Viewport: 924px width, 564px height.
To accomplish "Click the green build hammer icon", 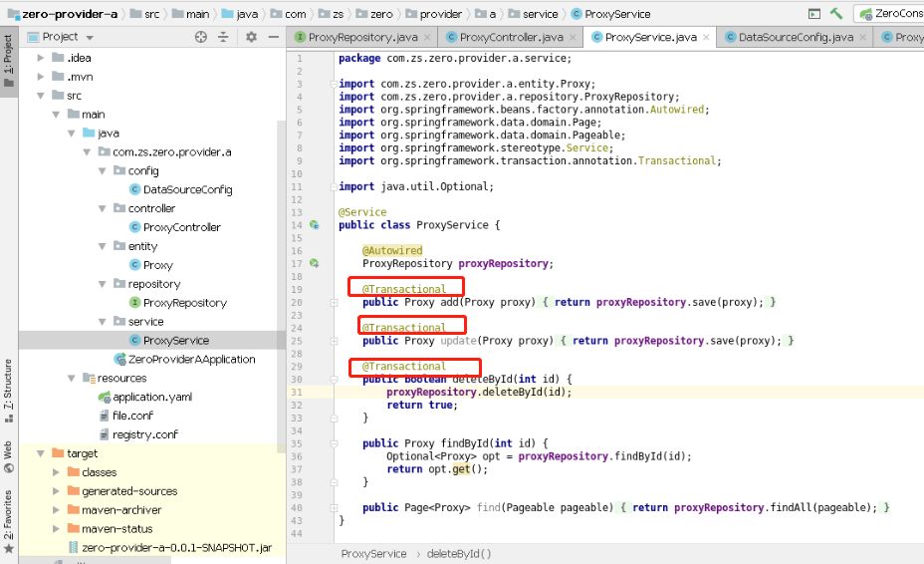I will [836, 14].
